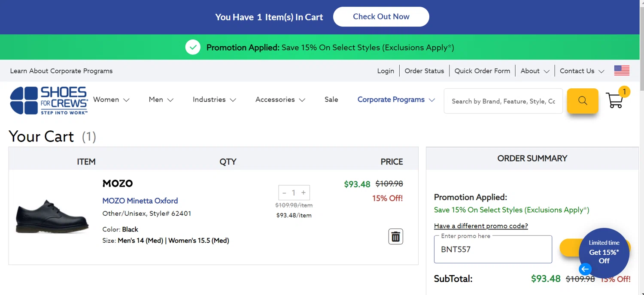
Task: Go to the Sale page
Action: click(x=331, y=99)
